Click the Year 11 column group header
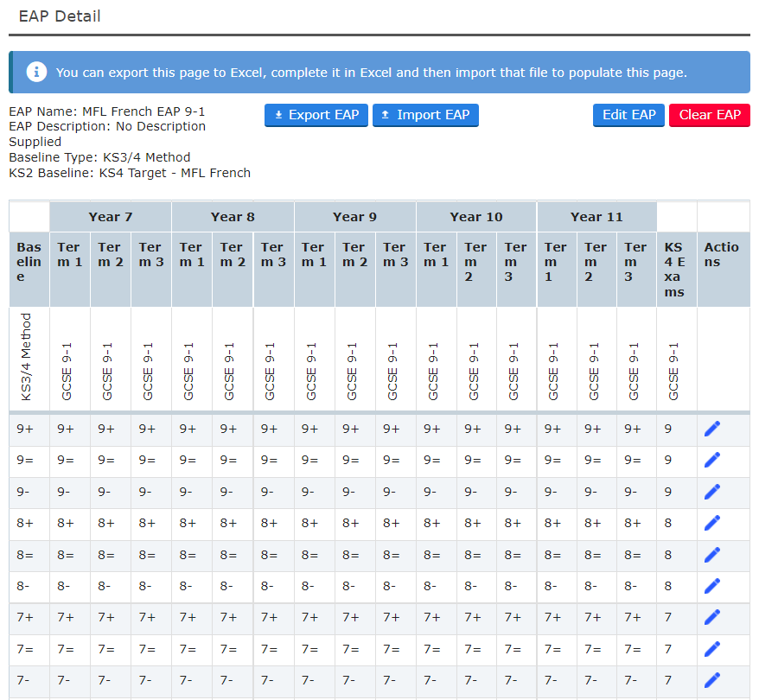Screen dimensions: 759x700 point(596,217)
